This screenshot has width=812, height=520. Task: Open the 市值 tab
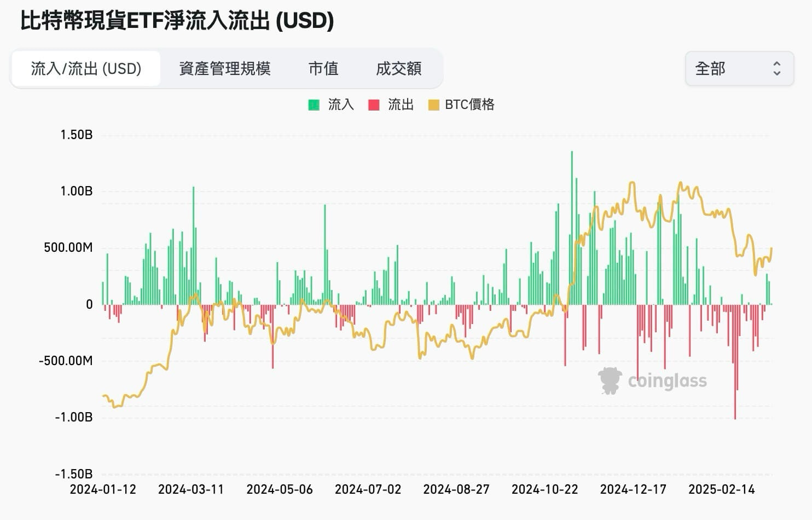coord(323,68)
